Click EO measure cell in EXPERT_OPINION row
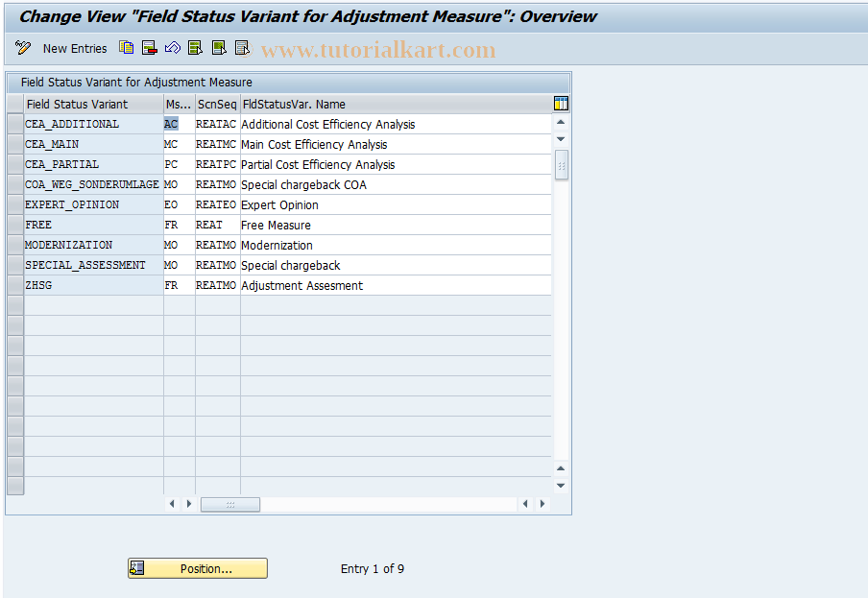The height and width of the screenshot is (598, 868). tap(180, 204)
